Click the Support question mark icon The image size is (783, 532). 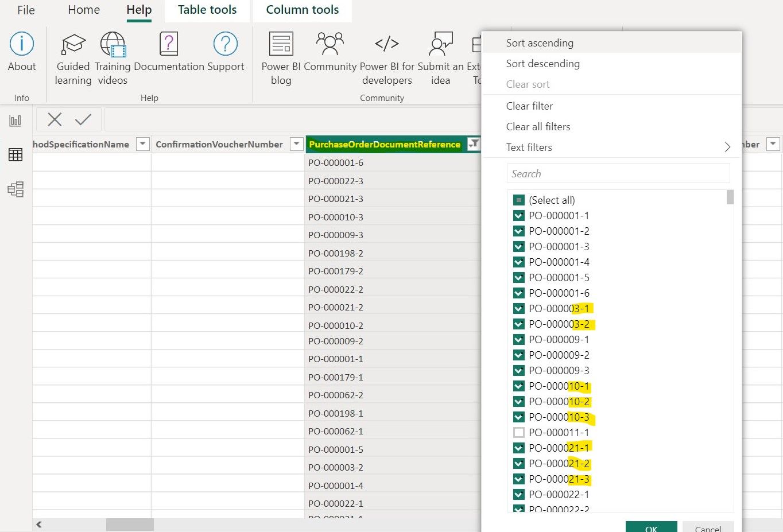226,44
